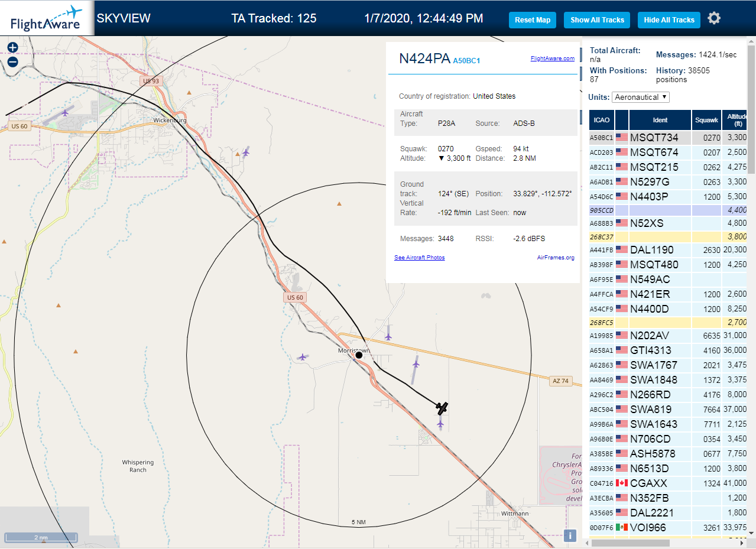756x549 pixels.
Task: Sort table by Ident column header
Action: click(x=660, y=120)
